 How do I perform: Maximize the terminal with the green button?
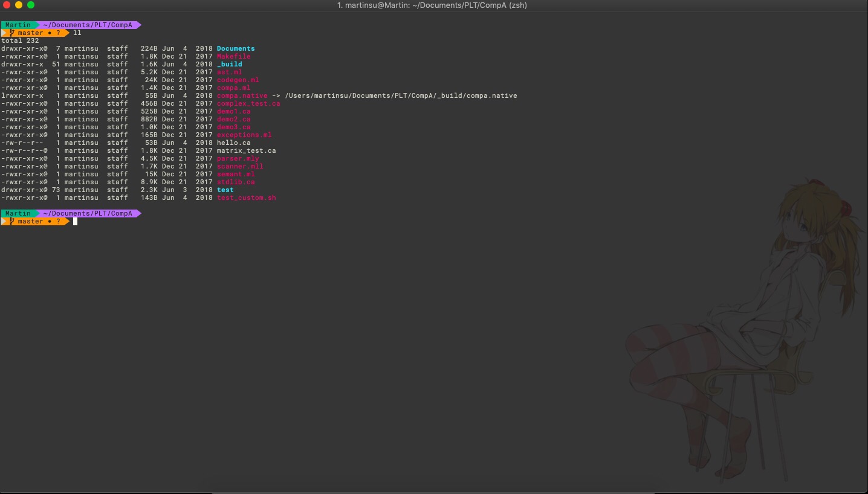(31, 5)
